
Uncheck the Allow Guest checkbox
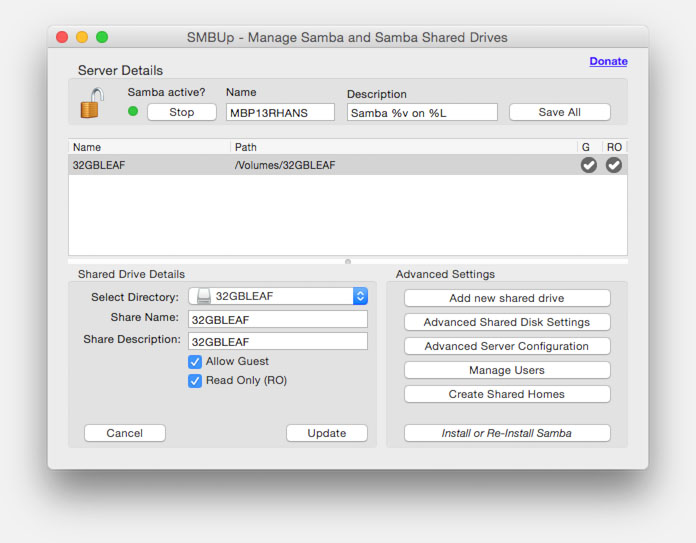tap(195, 362)
